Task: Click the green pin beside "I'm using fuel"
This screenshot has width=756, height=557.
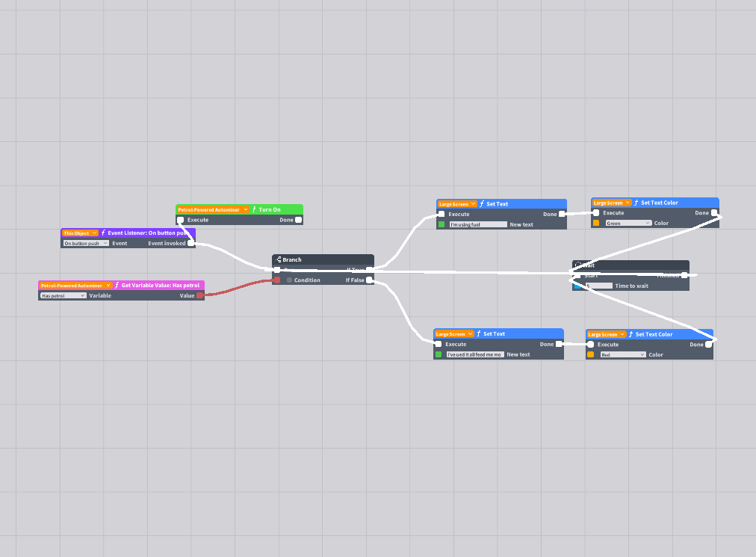Action: pos(441,224)
